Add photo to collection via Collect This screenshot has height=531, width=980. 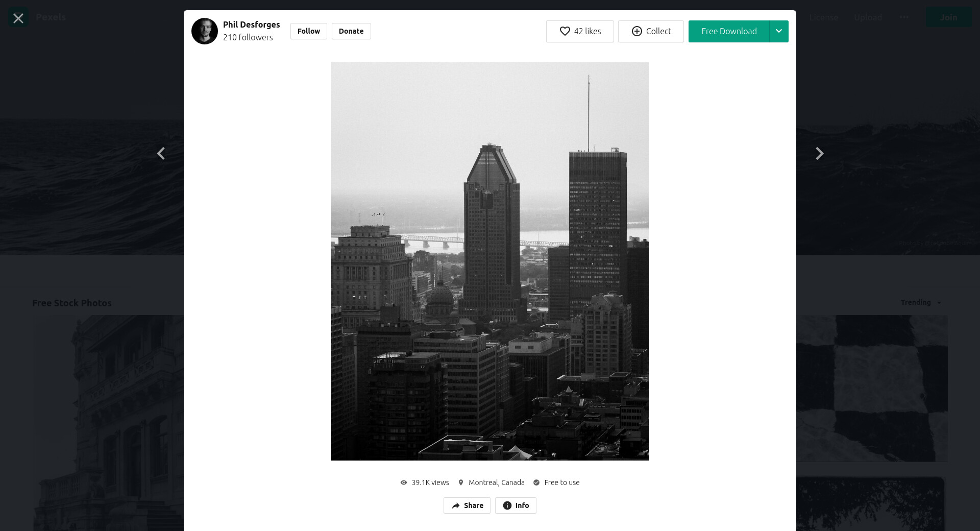tap(651, 31)
